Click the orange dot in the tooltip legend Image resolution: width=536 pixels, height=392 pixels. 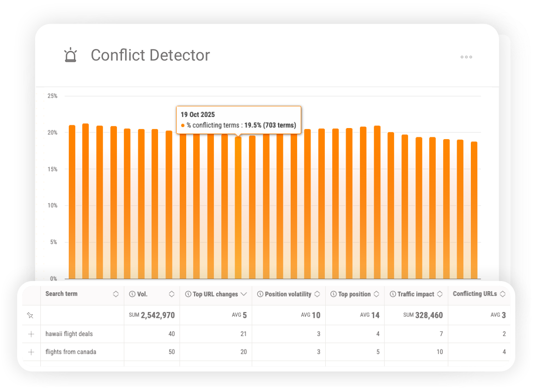[x=184, y=125]
